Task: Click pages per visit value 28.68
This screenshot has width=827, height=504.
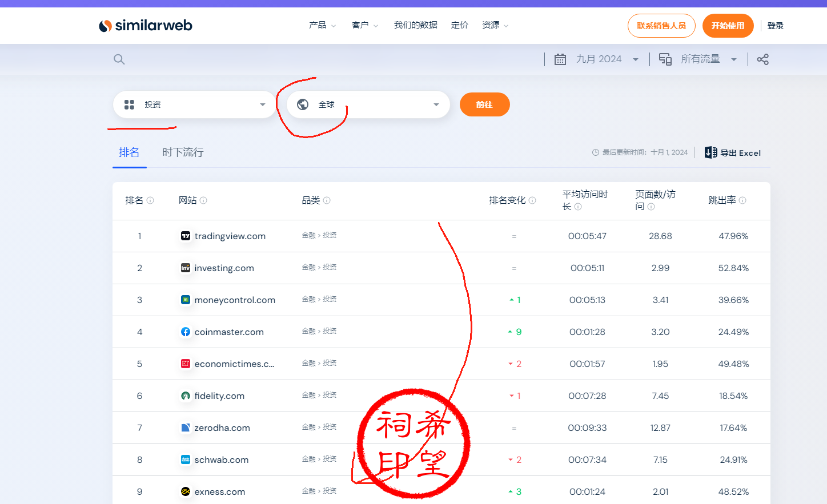Action: [x=660, y=236]
